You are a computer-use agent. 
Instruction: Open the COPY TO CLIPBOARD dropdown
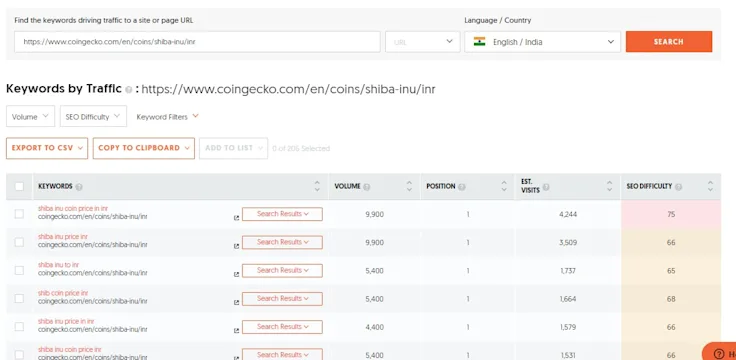(x=144, y=148)
